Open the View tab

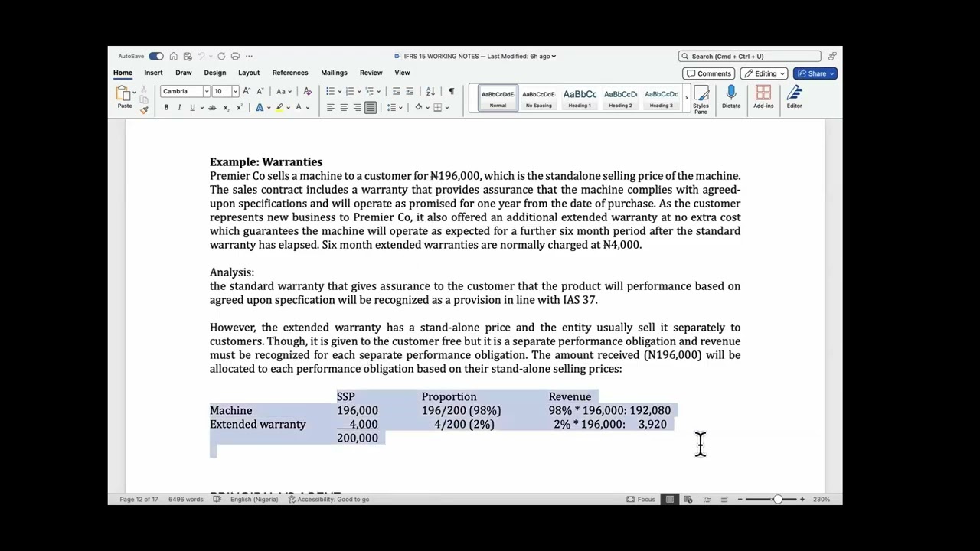tap(402, 73)
